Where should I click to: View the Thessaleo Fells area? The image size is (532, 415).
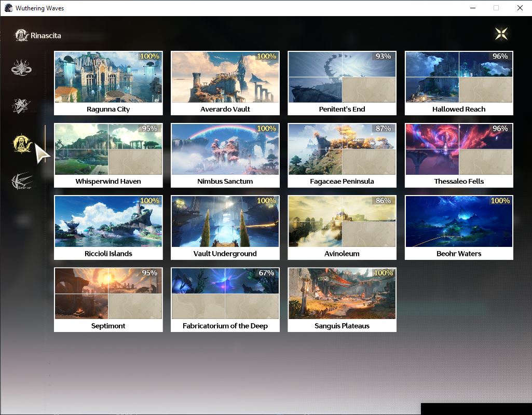(459, 155)
